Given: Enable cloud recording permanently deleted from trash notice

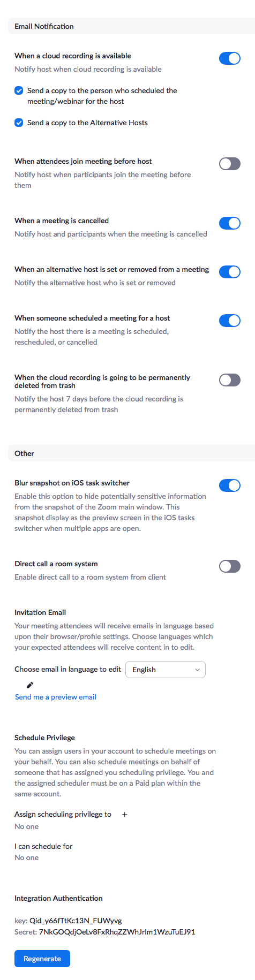Looking at the screenshot, I should click(x=230, y=380).
